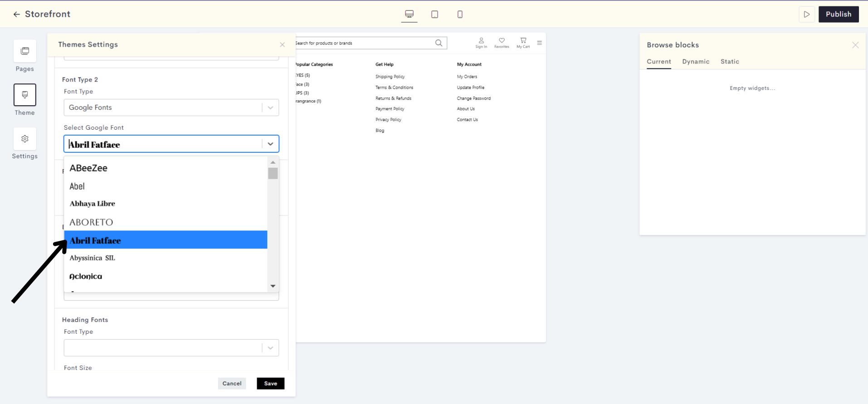
Task: Open My Orders link
Action: click(467, 77)
